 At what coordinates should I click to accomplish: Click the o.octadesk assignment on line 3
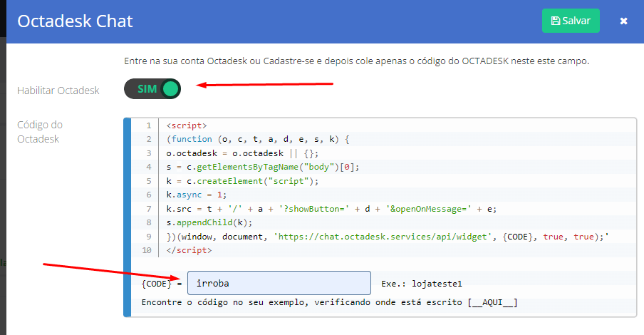pos(242,153)
